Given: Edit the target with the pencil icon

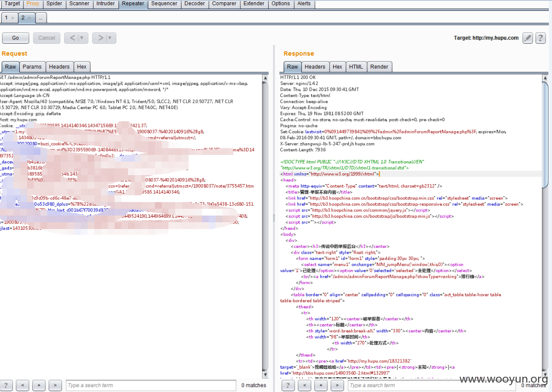Looking at the screenshot, I should (528, 38).
